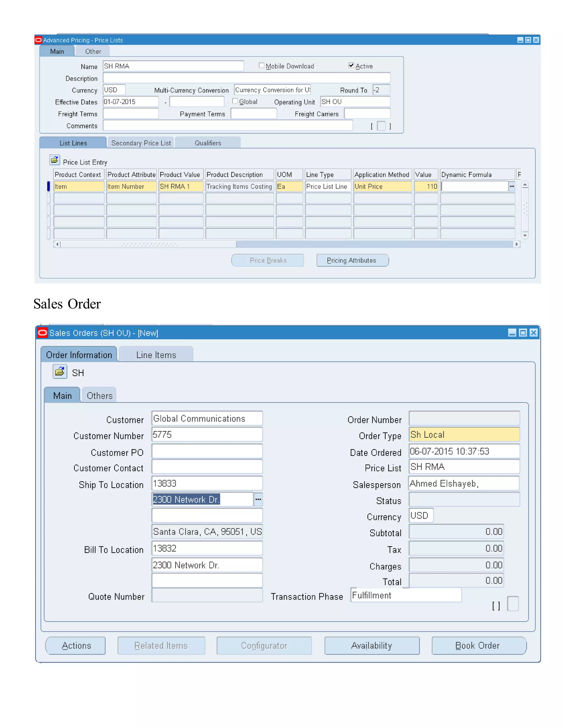This screenshot has width=563, height=728.
Task: Click the Customer field Global Communications
Action: [x=207, y=418]
